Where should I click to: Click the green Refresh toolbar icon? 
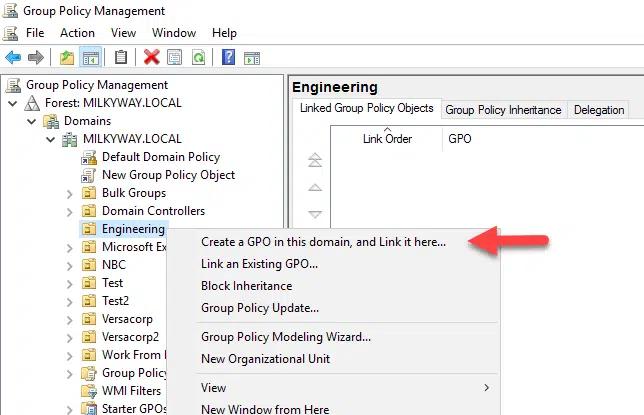click(198, 57)
